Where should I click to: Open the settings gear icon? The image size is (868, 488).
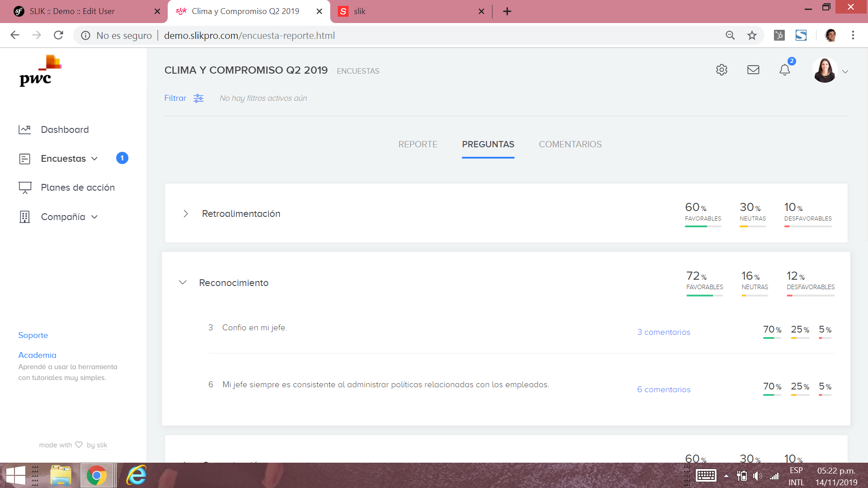(722, 70)
